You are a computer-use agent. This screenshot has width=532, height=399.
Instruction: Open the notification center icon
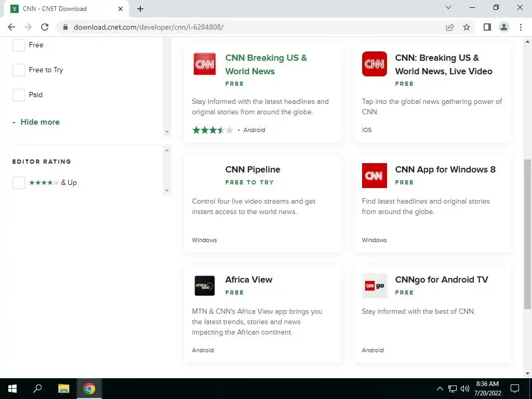(515, 389)
